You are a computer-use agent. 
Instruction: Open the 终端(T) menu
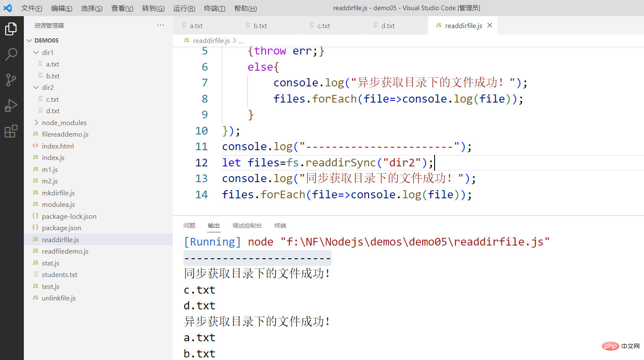click(215, 8)
